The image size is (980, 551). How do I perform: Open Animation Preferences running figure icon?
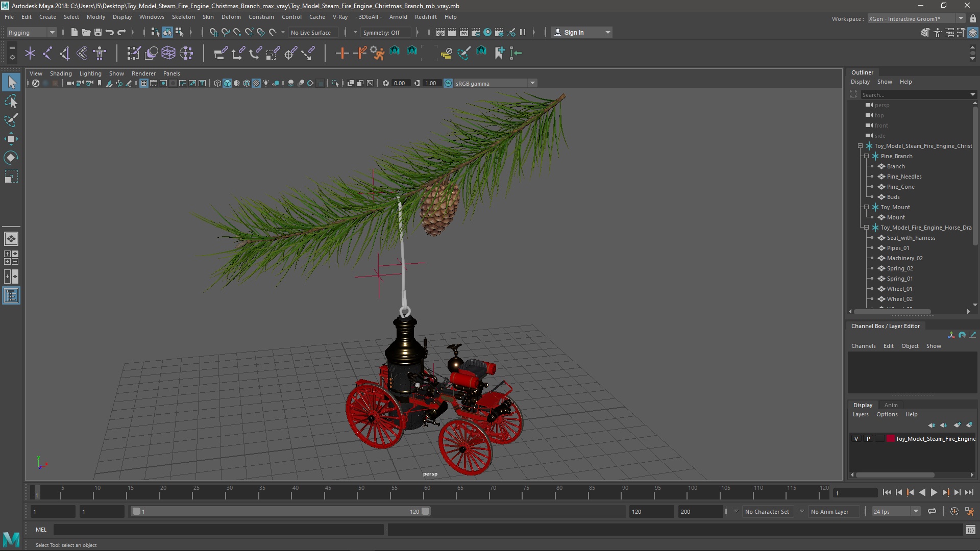[969, 511]
